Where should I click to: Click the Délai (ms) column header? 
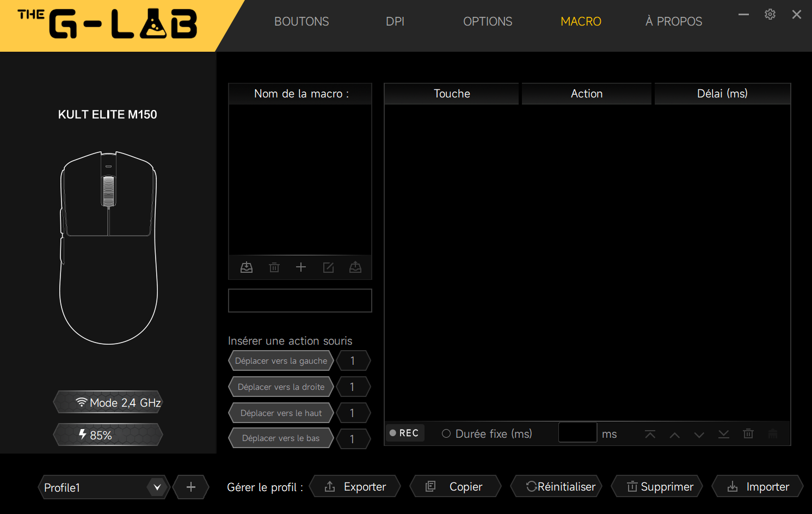[722, 94]
